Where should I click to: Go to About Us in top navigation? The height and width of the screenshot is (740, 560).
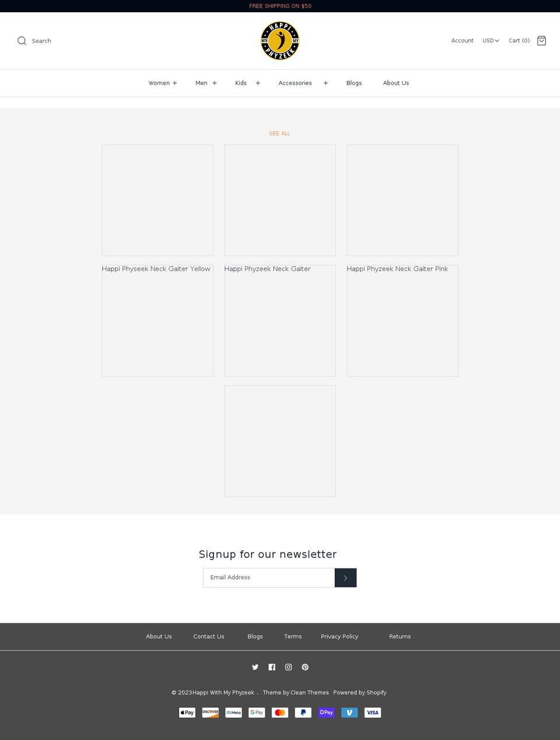click(396, 83)
